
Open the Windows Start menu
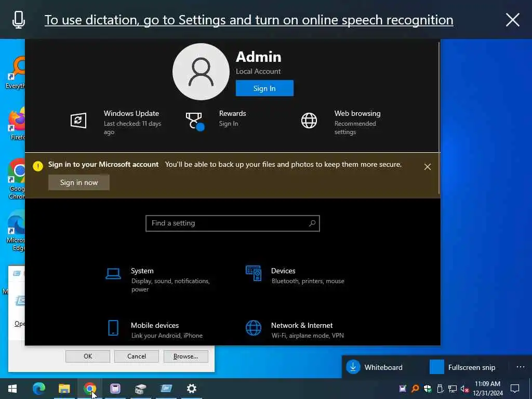point(12,389)
